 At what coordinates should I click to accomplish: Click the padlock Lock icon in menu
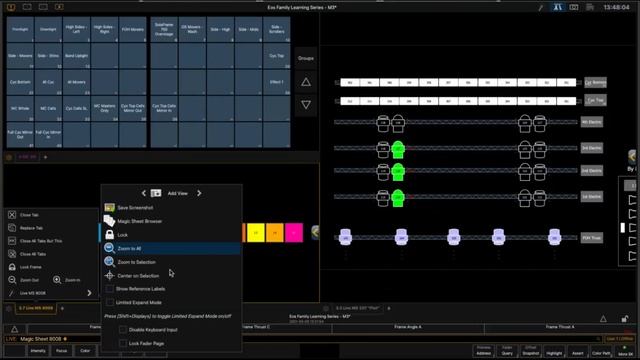pos(109,234)
